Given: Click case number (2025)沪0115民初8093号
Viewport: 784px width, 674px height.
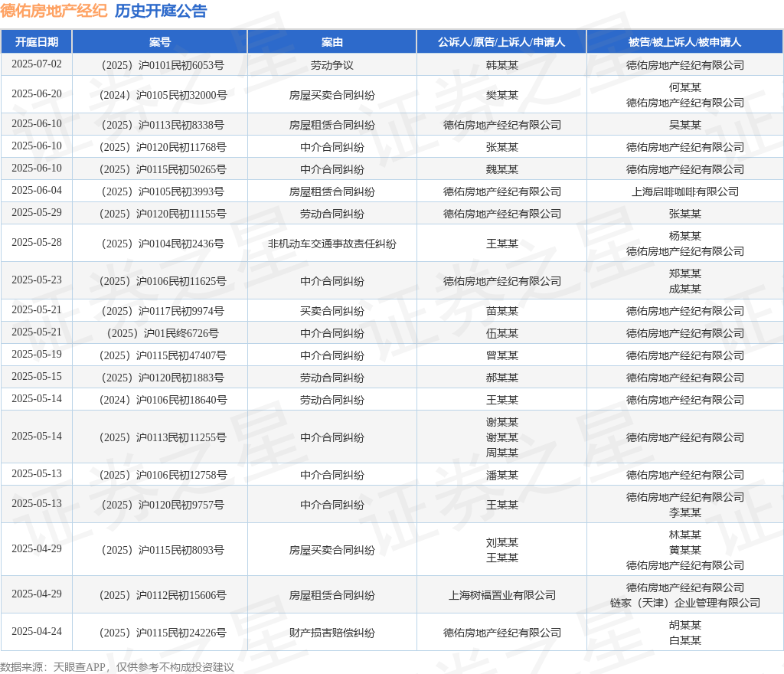Looking at the screenshot, I should point(162,550).
